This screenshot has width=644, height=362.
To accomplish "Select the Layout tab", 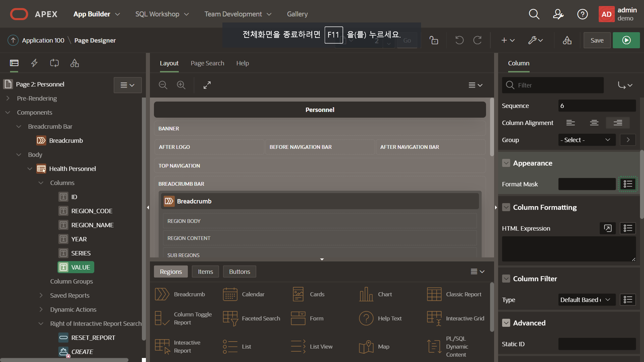I will pyautogui.click(x=169, y=63).
